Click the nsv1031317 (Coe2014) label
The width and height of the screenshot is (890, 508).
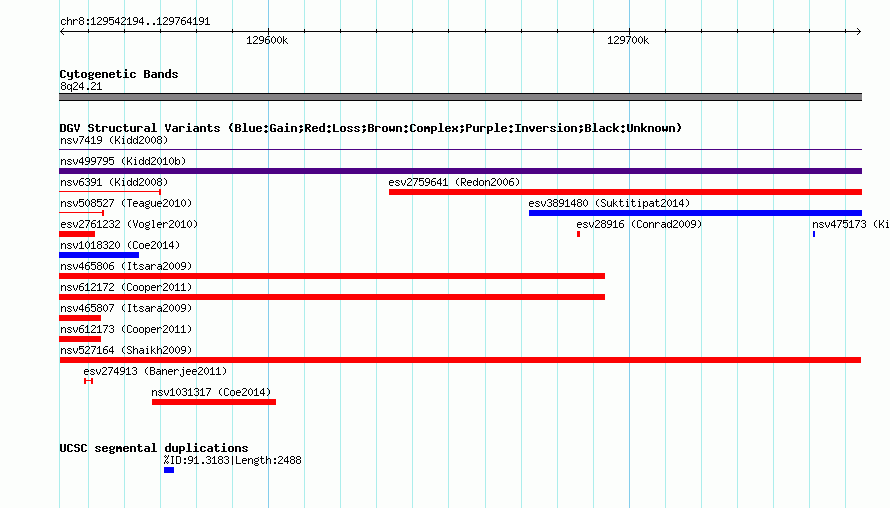pyautogui.click(x=211, y=392)
